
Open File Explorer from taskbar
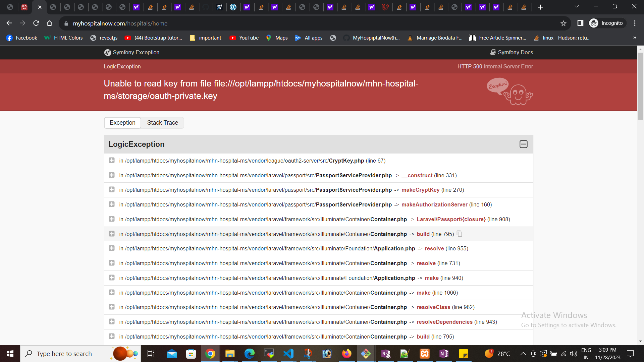click(230, 354)
